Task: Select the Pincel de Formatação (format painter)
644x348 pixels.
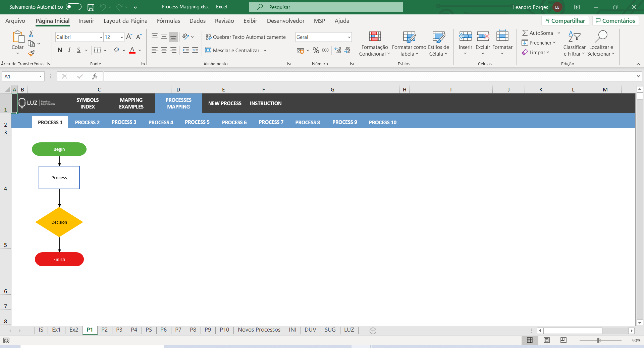Action: click(x=31, y=53)
